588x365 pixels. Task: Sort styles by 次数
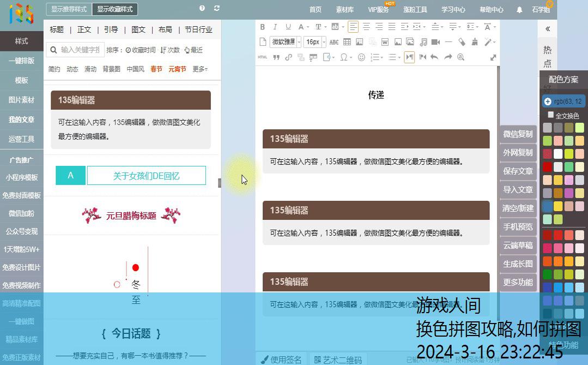pyautogui.click(x=170, y=50)
